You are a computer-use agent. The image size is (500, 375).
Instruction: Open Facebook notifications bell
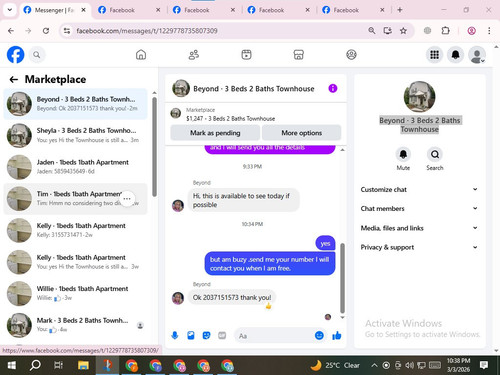pyautogui.click(x=456, y=55)
